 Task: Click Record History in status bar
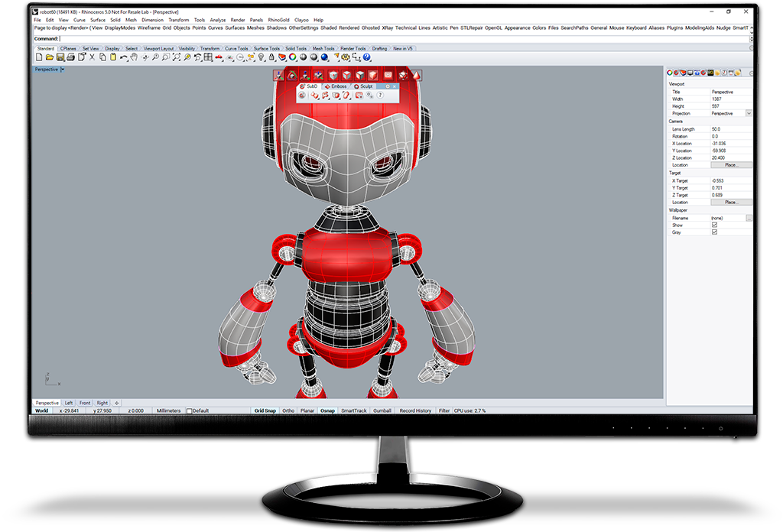click(x=415, y=410)
